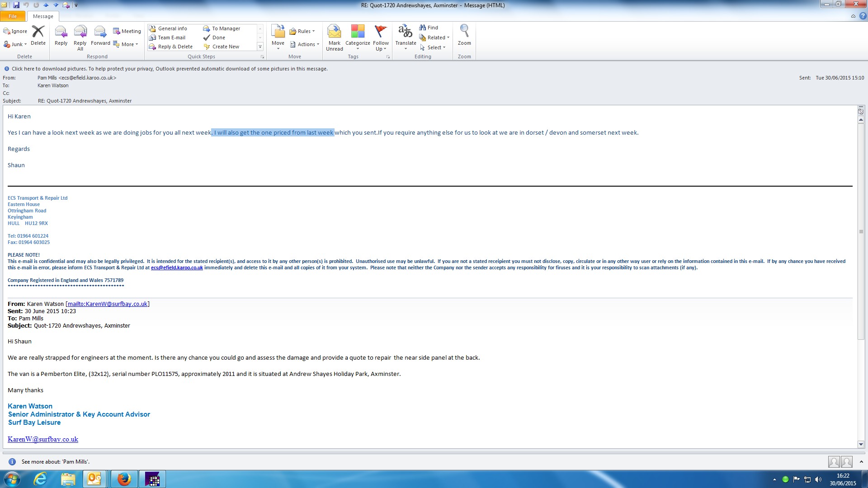The width and height of the screenshot is (868, 488).
Task: Expand the Rules dropdown in Move group
Action: (x=313, y=31)
